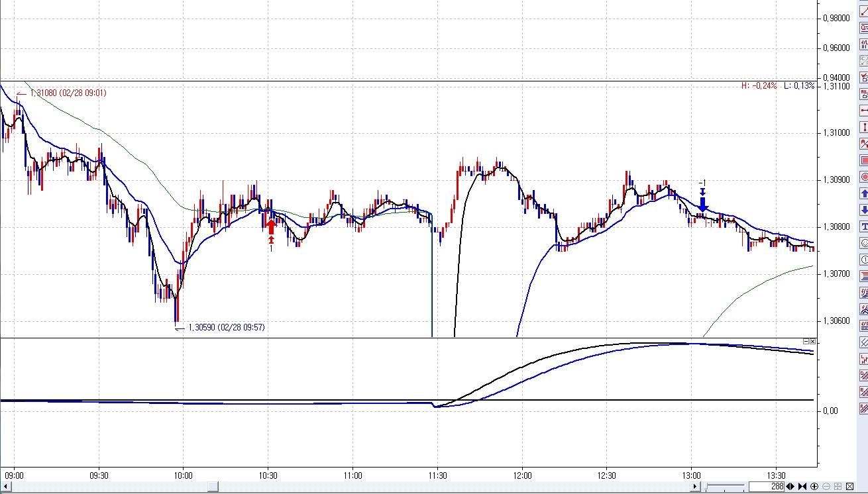Viewport: 868px width, 494px height.
Task: Click the horizontal scrollbar right arrow button
Action: [695, 487]
